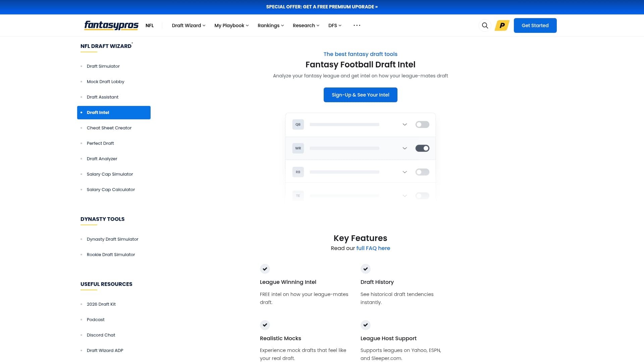Image resolution: width=644 pixels, height=362 pixels.
Task: Click the QB row placeholder bar
Action: 344,124
